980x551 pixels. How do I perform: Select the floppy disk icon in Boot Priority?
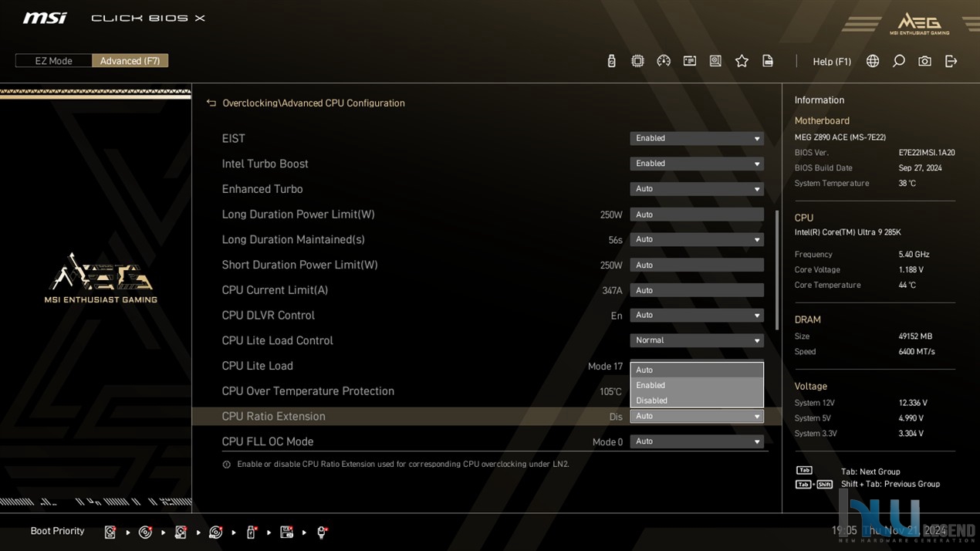pos(286,532)
